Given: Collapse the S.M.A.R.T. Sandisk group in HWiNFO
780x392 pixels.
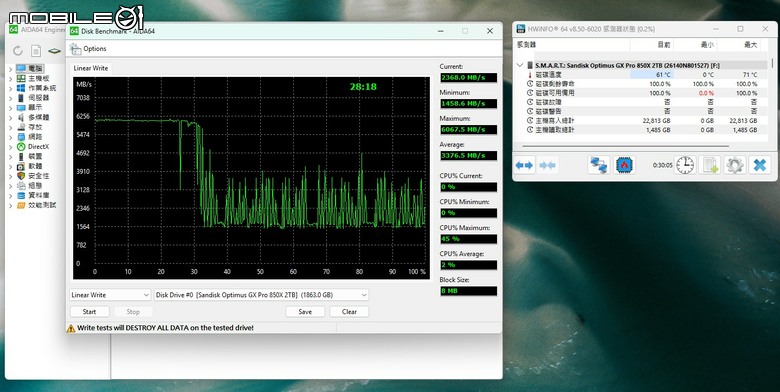Looking at the screenshot, I should click(x=520, y=65).
